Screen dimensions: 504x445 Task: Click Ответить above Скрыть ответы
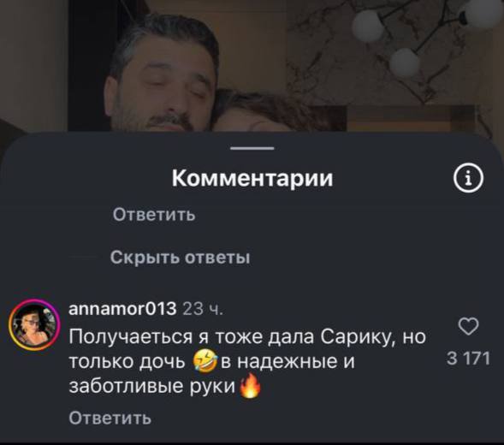pyautogui.click(x=154, y=215)
